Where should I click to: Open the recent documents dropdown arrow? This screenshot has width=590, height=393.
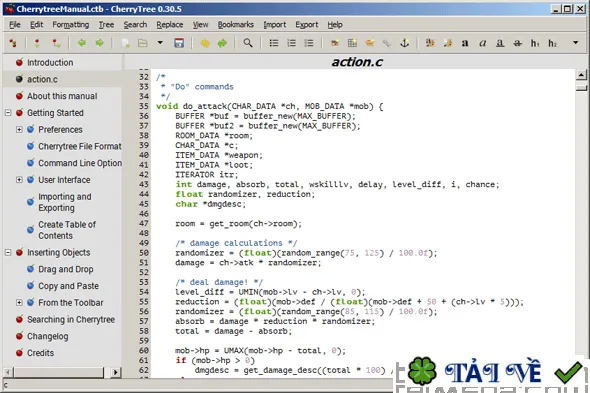tap(160, 43)
